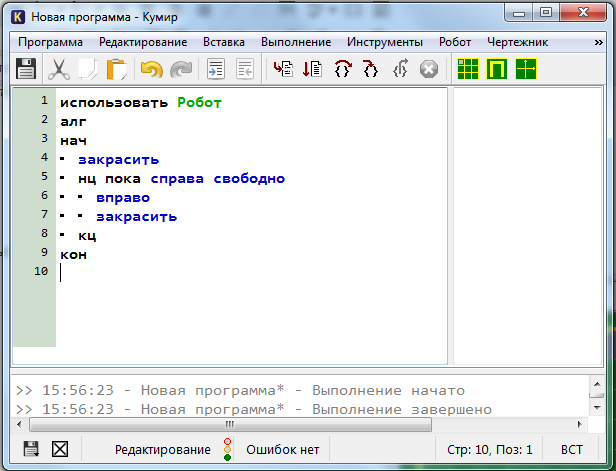Viewport: 616px width, 471px height.
Task: Click the line 'нц пока справа свободно'
Action: (x=182, y=179)
